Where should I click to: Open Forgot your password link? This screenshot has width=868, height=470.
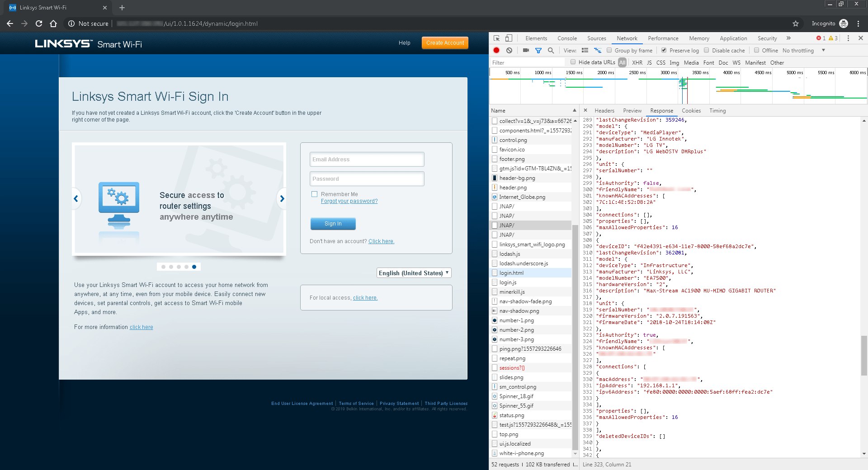pyautogui.click(x=349, y=201)
